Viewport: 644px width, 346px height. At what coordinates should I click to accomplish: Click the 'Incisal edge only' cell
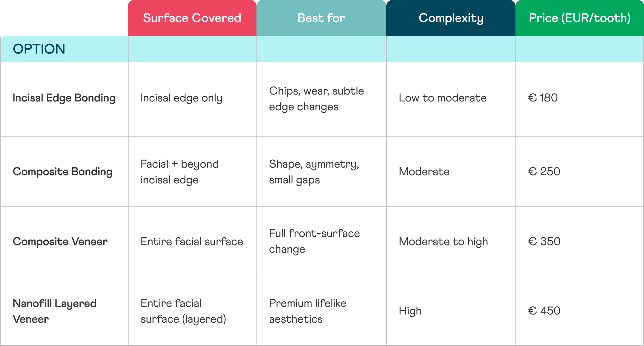[181, 98]
